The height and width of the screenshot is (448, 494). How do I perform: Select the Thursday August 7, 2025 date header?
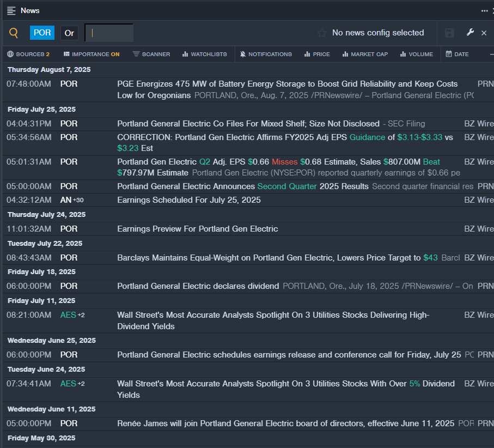49,70
